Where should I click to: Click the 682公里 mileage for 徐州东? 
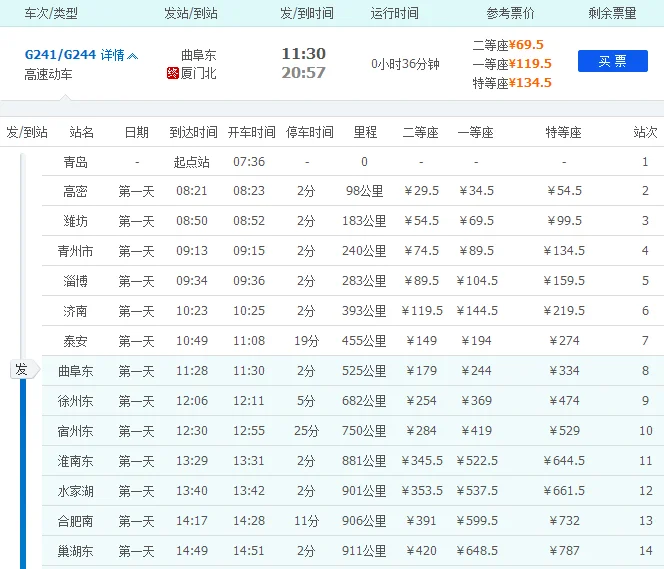[x=364, y=401]
